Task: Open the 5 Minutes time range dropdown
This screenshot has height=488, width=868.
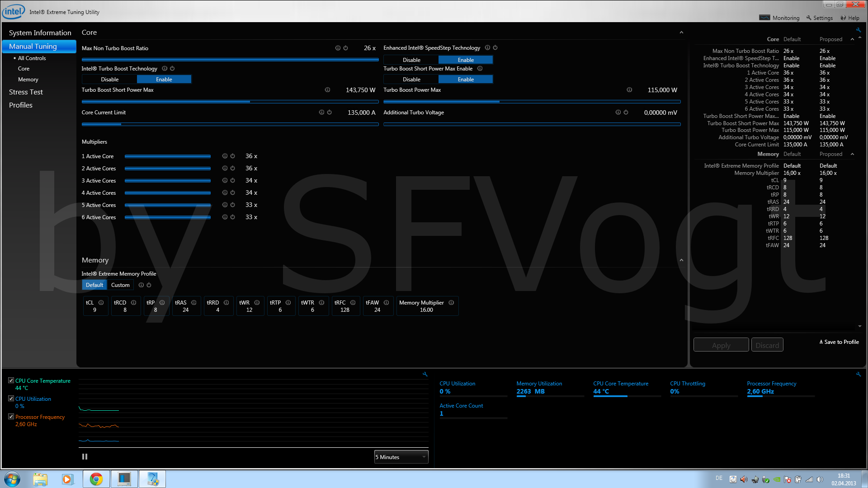Action: [401, 457]
